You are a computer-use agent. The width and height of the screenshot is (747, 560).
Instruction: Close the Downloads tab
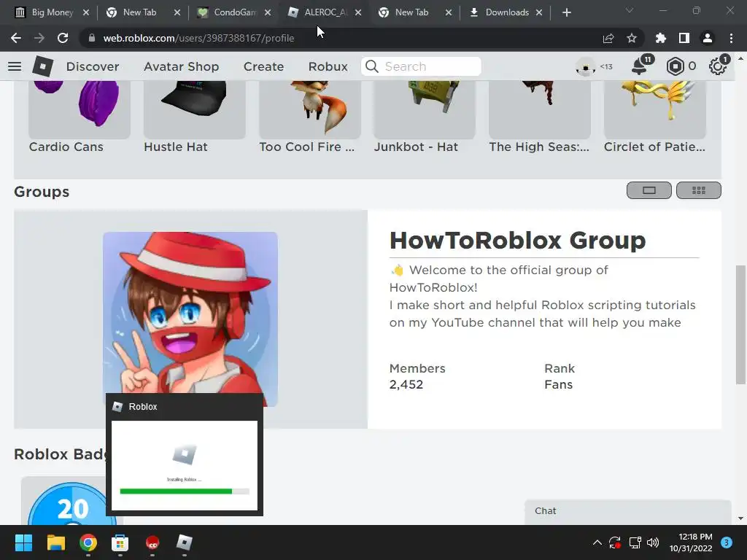[x=539, y=12]
